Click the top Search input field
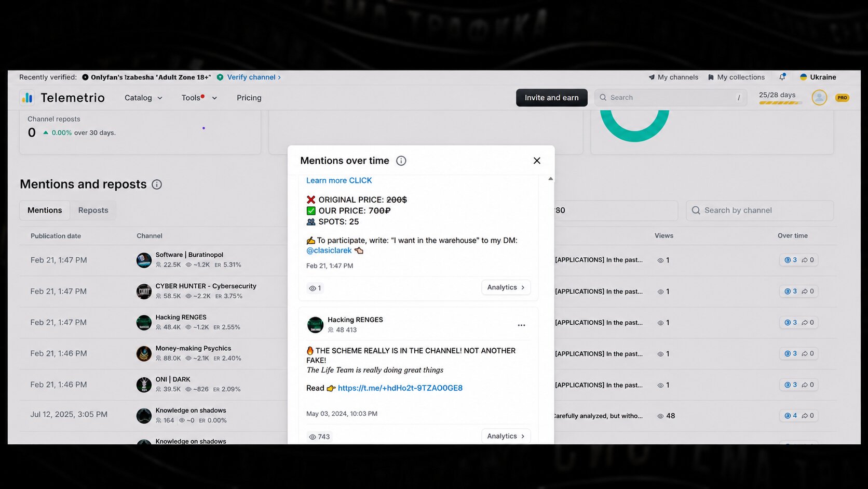Image resolution: width=868 pixels, height=489 pixels. tap(671, 98)
